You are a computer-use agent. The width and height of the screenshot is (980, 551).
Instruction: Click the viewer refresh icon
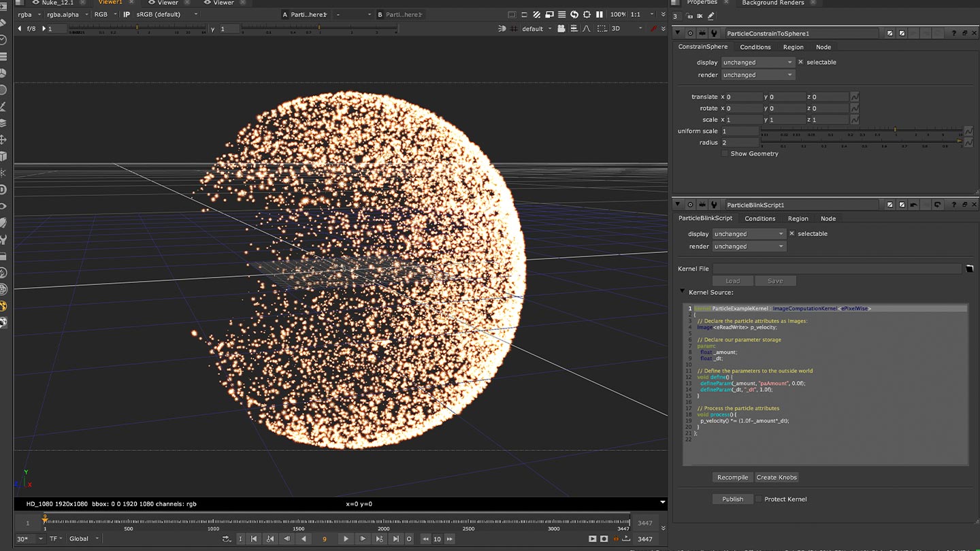[x=574, y=14]
